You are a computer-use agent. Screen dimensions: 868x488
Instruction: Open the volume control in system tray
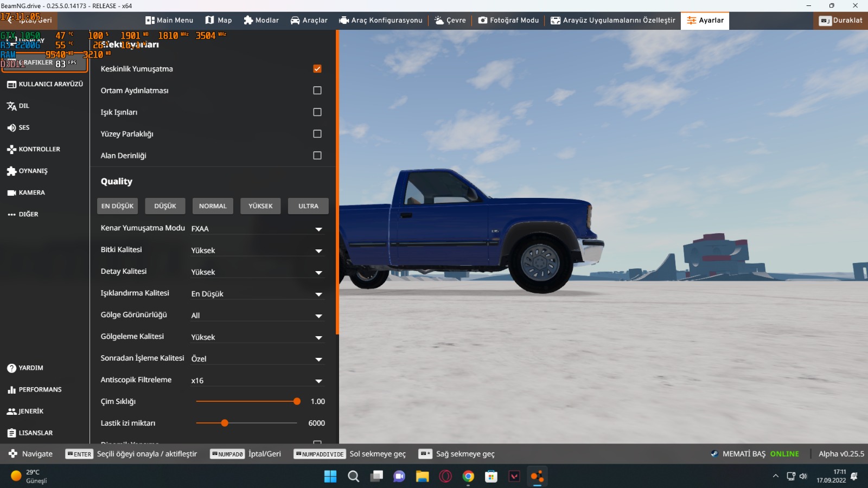(803, 476)
